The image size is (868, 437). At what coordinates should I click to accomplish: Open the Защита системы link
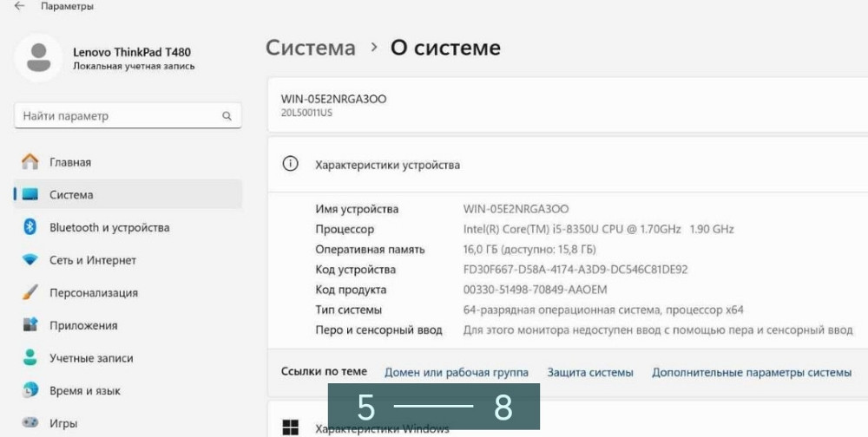point(590,373)
